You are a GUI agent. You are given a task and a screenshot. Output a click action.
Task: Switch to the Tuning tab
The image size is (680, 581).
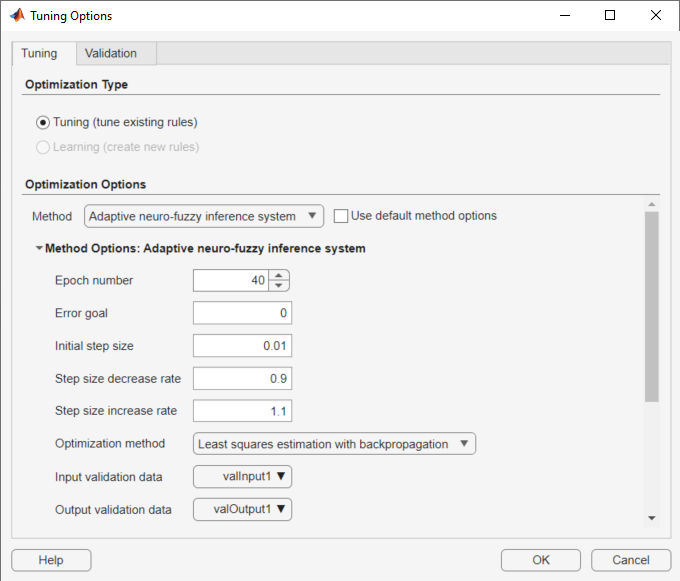tap(44, 53)
